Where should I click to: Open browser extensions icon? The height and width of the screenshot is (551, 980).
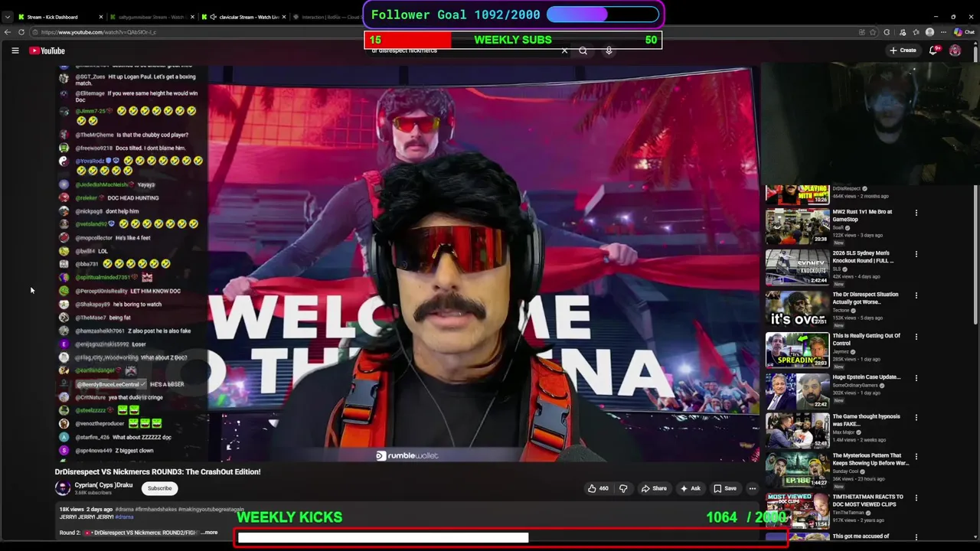coord(887,32)
